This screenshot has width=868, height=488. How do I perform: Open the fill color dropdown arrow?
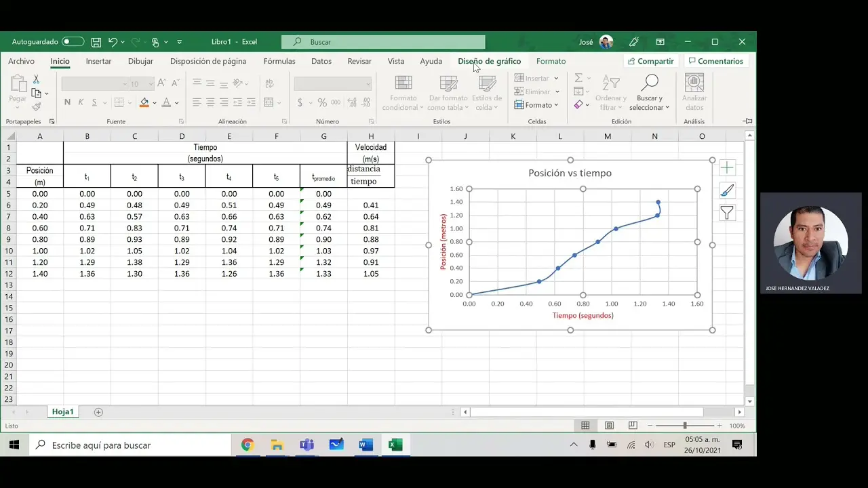coord(153,103)
